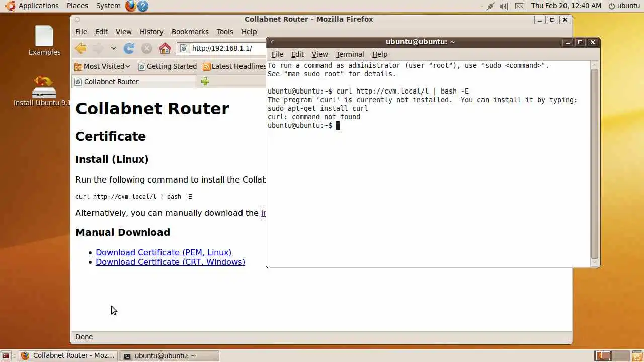Screen dimensions: 644x362
Task: Click the date and time clock
Action: 566,6
